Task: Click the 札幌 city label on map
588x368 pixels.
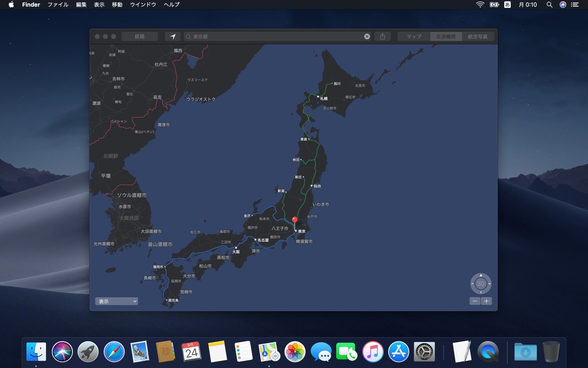Action: 324,99
